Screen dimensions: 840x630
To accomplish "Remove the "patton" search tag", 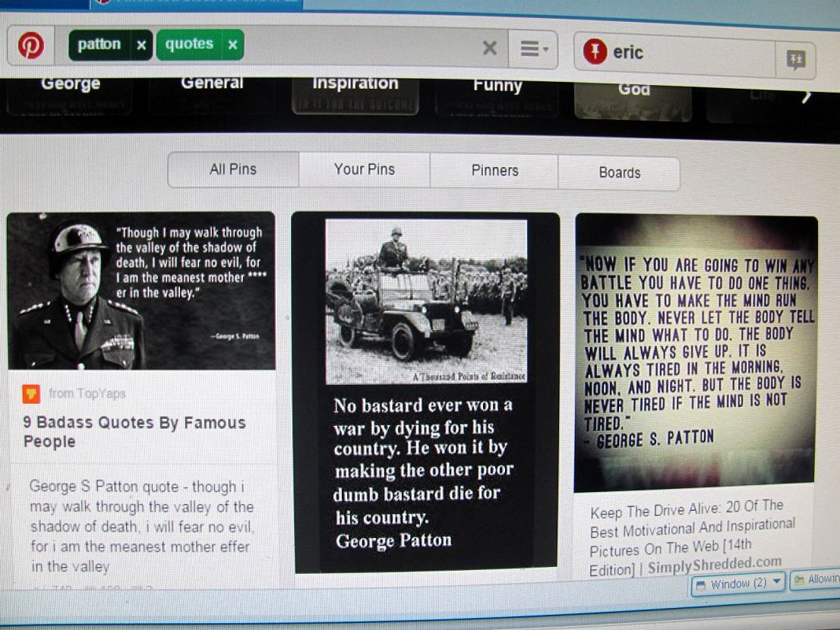I will [141, 46].
